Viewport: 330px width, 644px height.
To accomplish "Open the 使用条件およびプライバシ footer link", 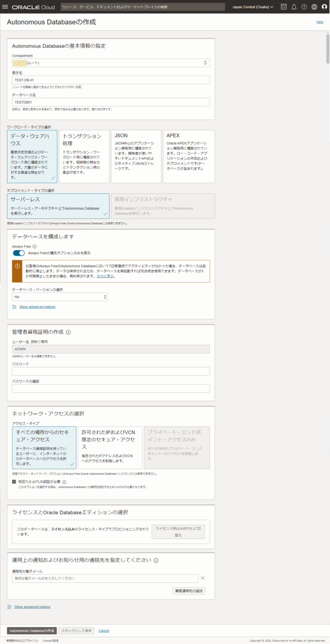I will point(22,641).
